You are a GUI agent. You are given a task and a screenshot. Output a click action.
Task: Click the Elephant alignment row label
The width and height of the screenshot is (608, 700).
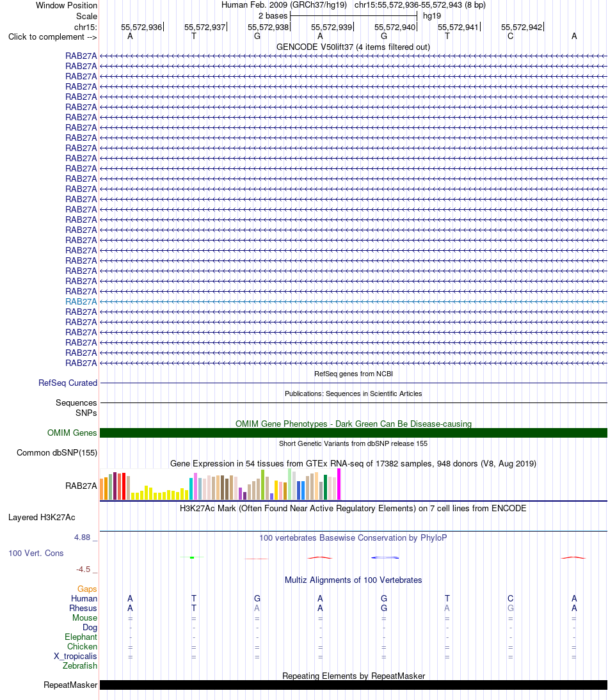pos(81,637)
